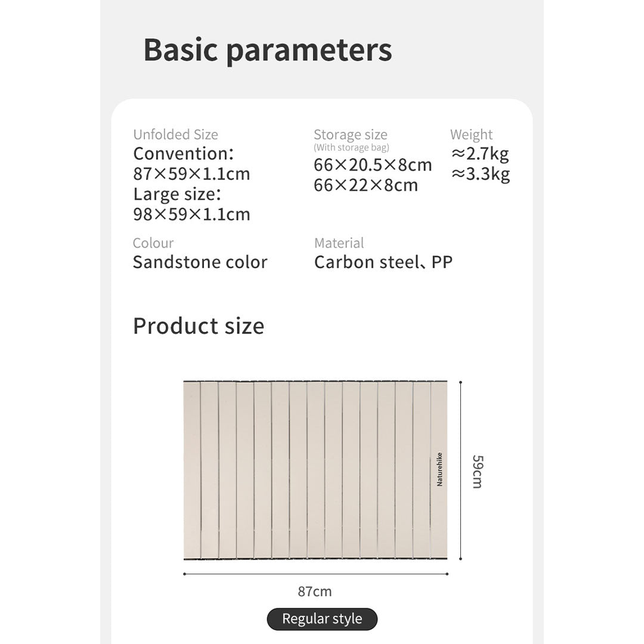Click the With storage bag note
644x644 pixels.
point(351,148)
